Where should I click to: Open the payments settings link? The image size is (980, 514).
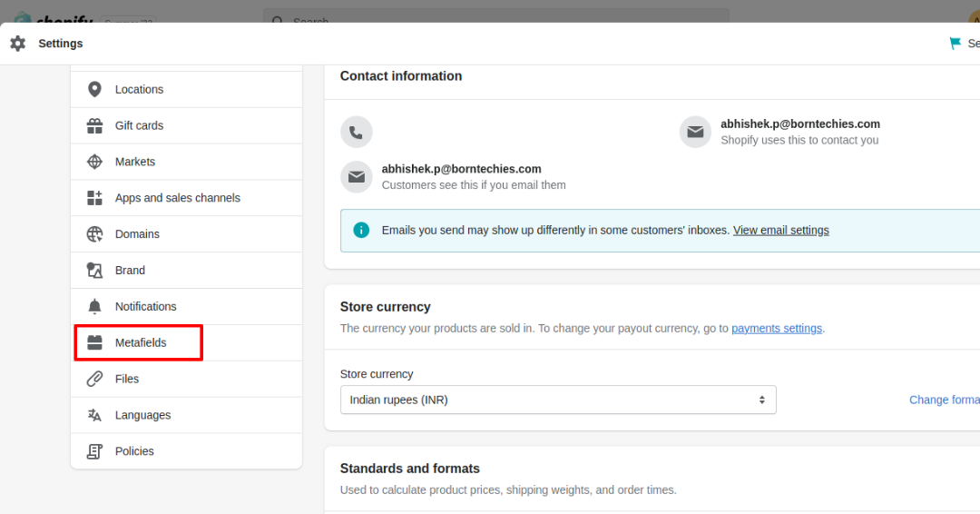coord(776,328)
